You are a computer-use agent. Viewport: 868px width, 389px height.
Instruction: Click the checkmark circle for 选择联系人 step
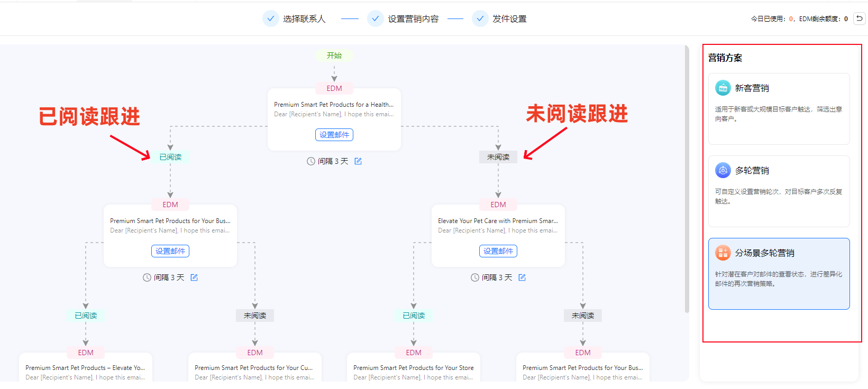click(x=270, y=18)
